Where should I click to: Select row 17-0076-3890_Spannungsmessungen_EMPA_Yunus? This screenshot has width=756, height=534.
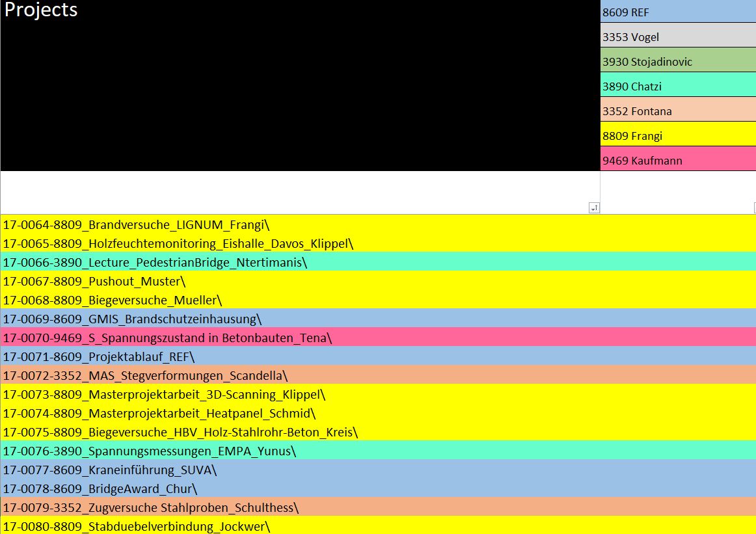coord(378,449)
